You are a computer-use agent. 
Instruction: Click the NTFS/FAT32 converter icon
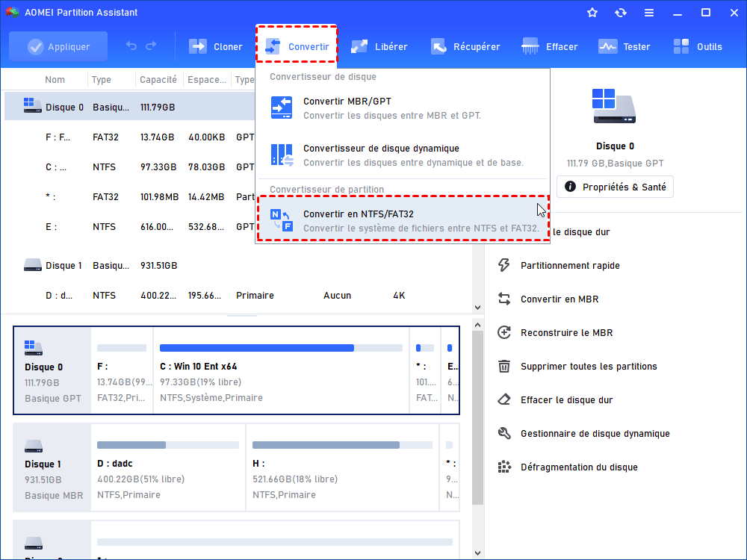pyautogui.click(x=282, y=220)
